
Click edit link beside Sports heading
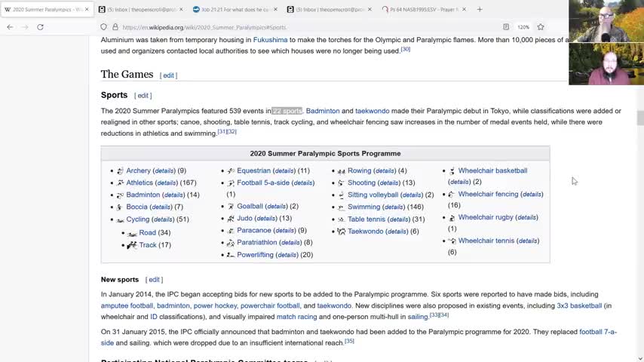[143, 96]
